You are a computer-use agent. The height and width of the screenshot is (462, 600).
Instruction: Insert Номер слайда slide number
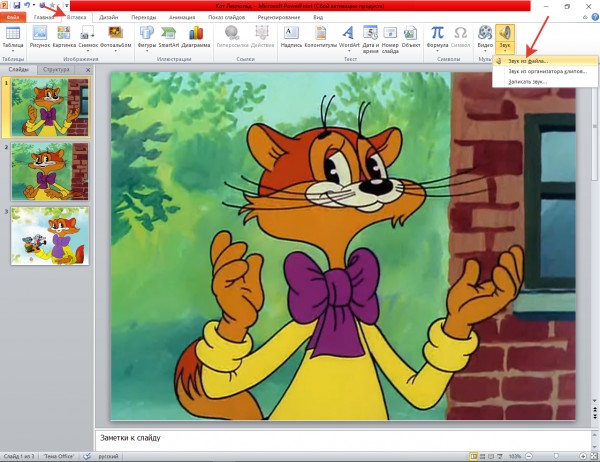pyautogui.click(x=390, y=39)
